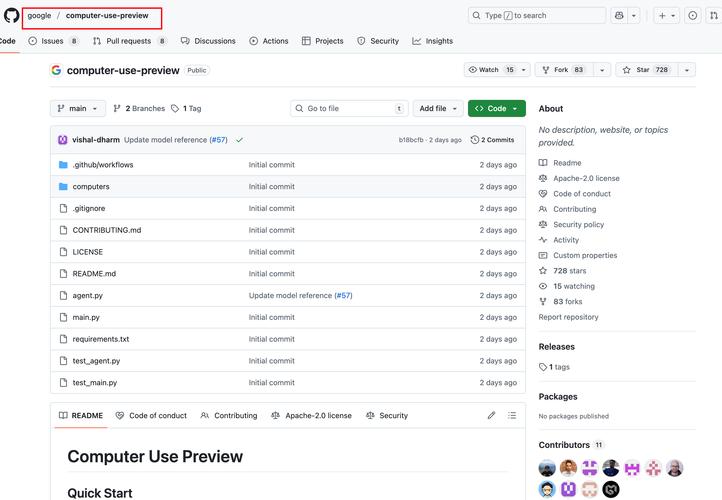Screen dimensions: 722x500
Task: Open the .gitignore file
Action: click(x=89, y=209)
